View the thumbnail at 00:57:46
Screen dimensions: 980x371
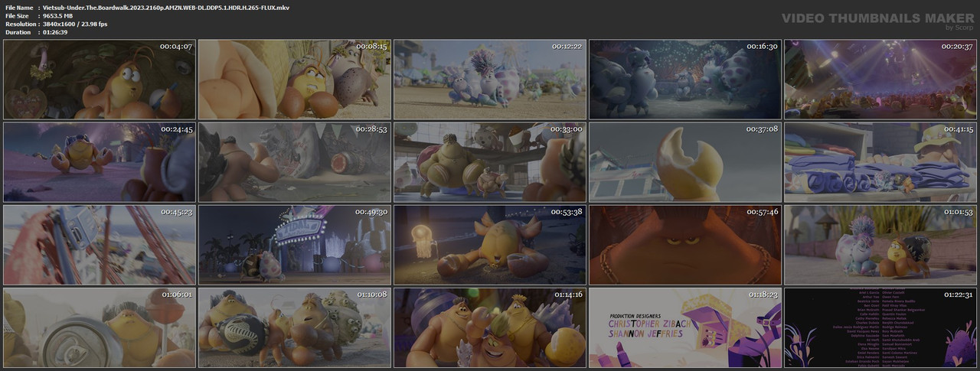(685, 245)
